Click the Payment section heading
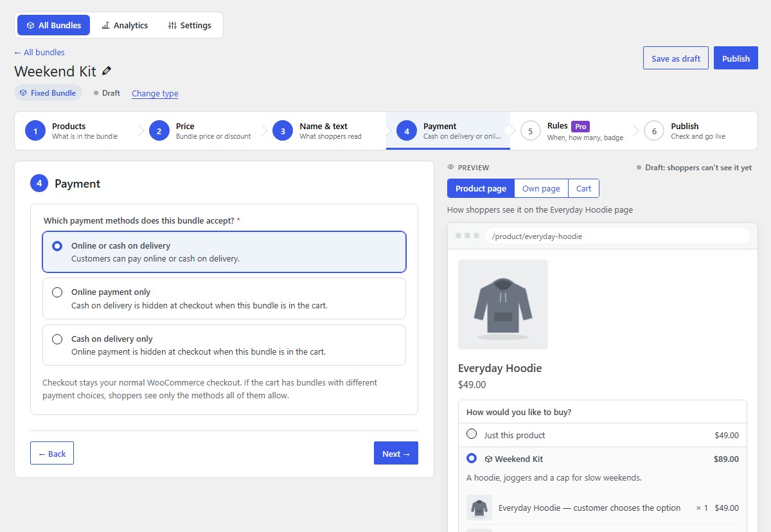Screen dimensions: 771x532 77,184
